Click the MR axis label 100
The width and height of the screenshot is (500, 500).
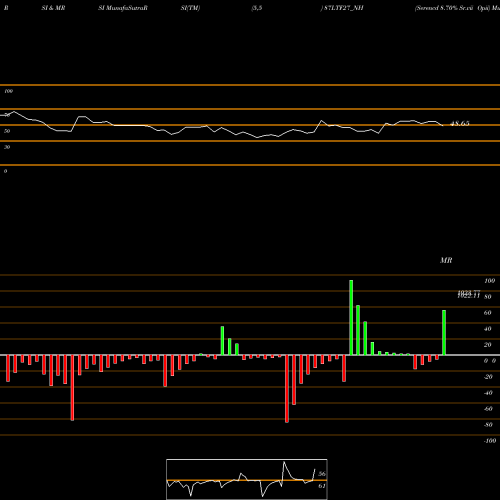click(489, 281)
